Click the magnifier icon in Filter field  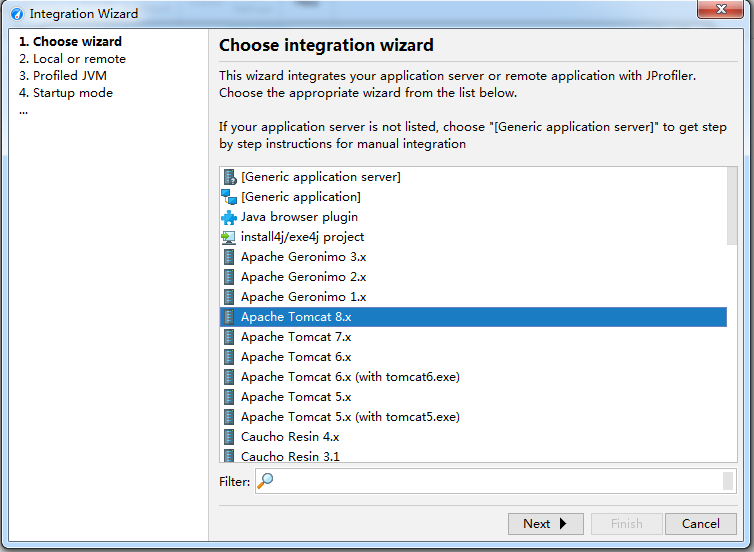(x=265, y=480)
